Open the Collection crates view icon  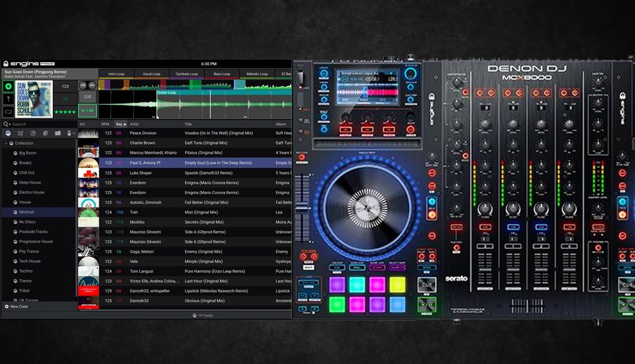8,133
